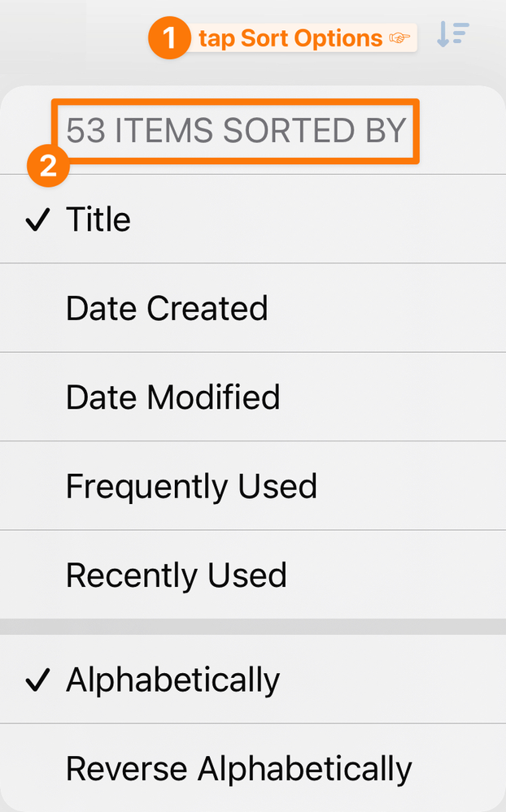Click the "ITEMS SORTED BY" header text
The height and width of the screenshot is (812, 506).
click(260, 131)
